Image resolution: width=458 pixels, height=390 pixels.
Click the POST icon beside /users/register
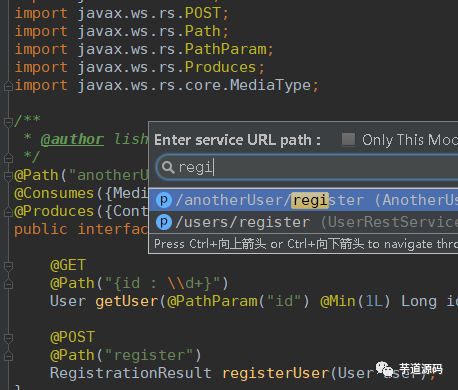[x=164, y=222]
